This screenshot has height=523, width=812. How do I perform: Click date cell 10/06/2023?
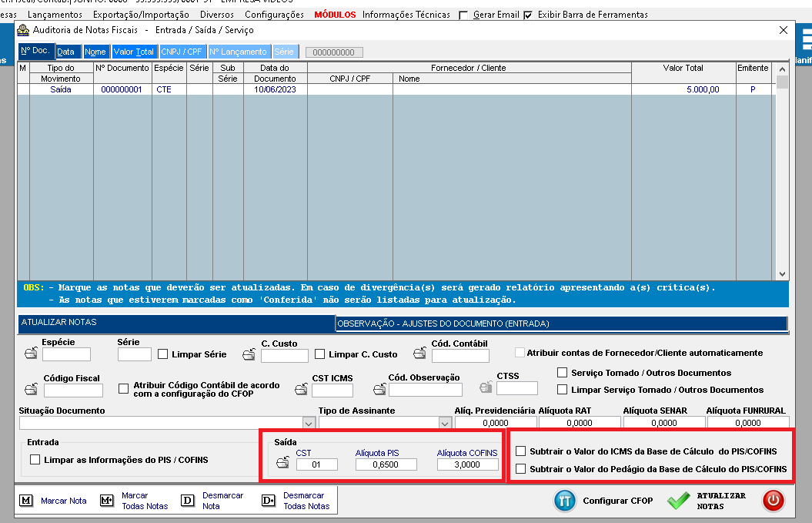275,89
